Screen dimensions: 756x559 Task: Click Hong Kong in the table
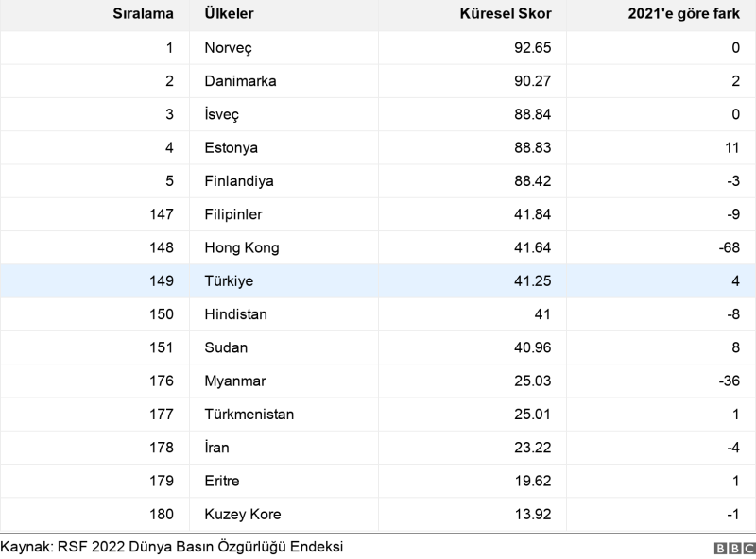[x=242, y=248]
